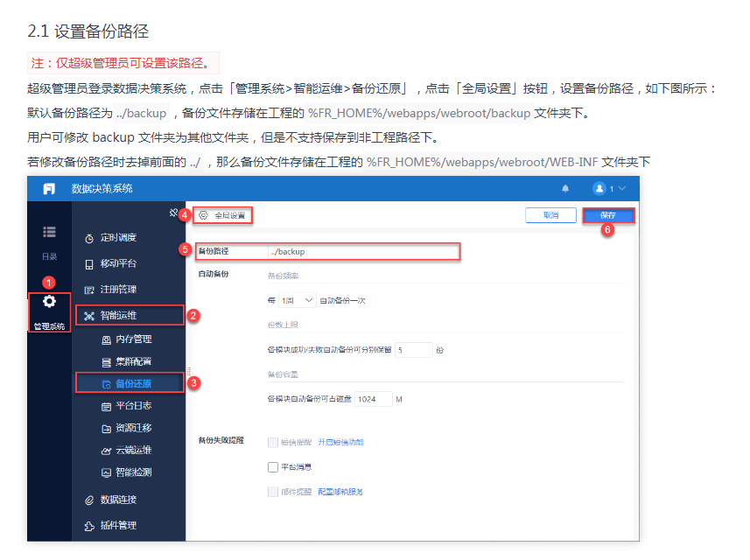
Task: Click the 注册管理 icon
Action: (89, 290)
